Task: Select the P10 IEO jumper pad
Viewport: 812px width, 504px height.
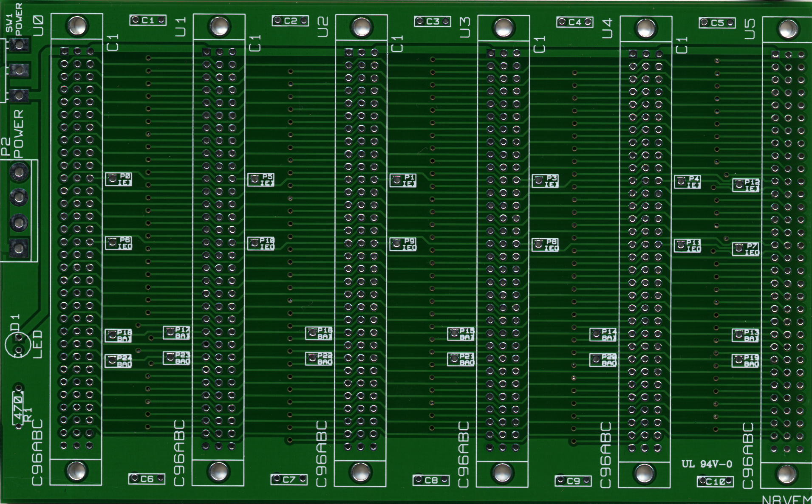Action: click(261, 244)
